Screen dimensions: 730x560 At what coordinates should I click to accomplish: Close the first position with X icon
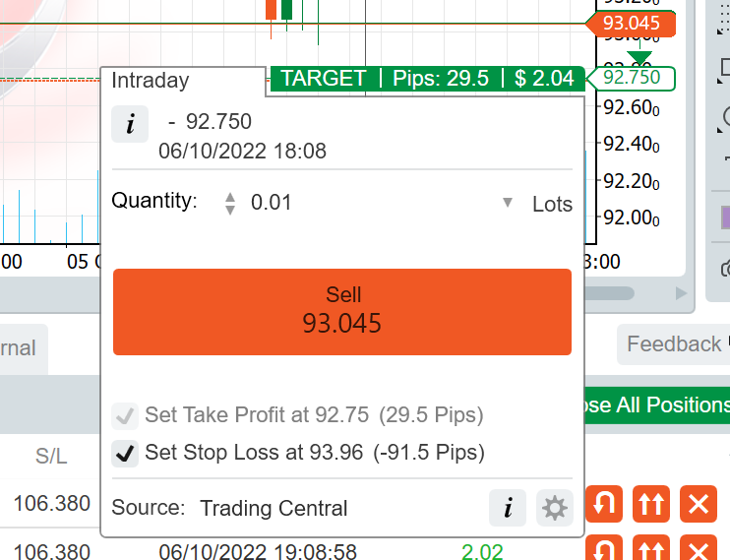699,504
